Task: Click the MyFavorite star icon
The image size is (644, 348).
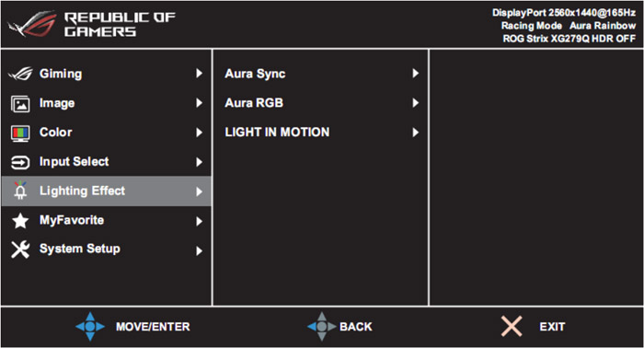Action: (20, 221)
